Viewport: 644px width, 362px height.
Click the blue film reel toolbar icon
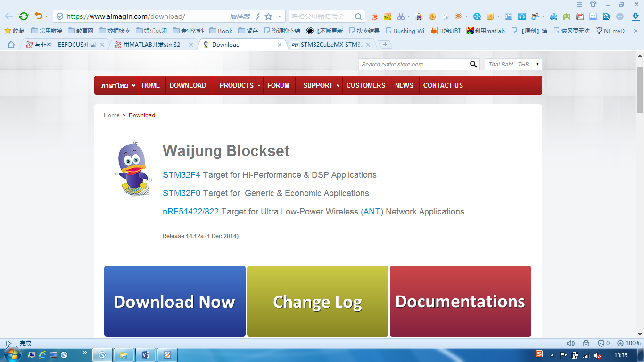click(x=477, y=16)
